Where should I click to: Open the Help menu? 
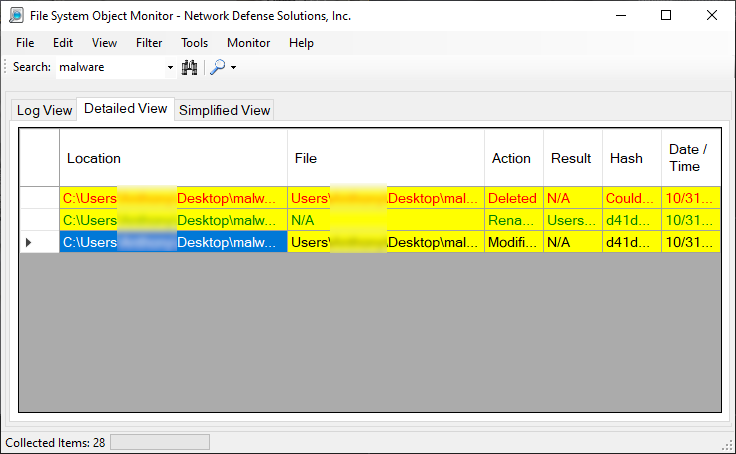tap(301, 43)
